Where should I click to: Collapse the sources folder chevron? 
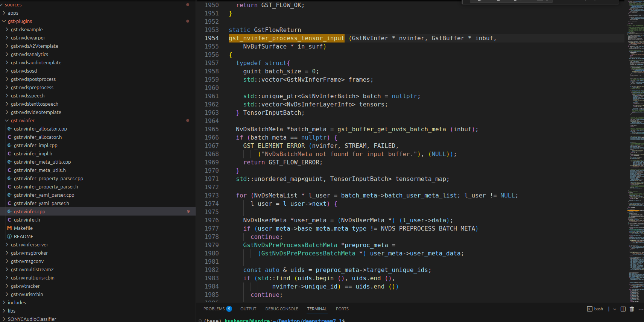2,5
